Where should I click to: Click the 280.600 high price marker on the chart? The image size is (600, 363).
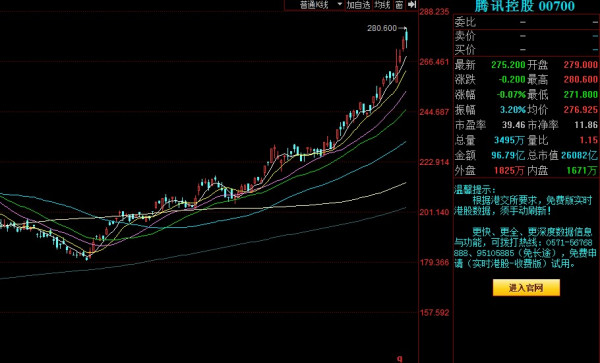point(382,28)
